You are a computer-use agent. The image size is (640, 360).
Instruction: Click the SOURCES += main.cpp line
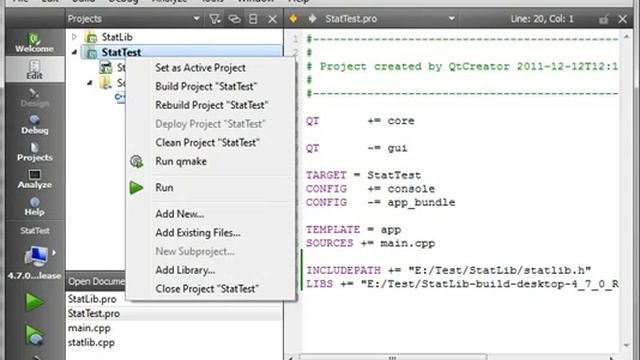[x=371, y=243]
